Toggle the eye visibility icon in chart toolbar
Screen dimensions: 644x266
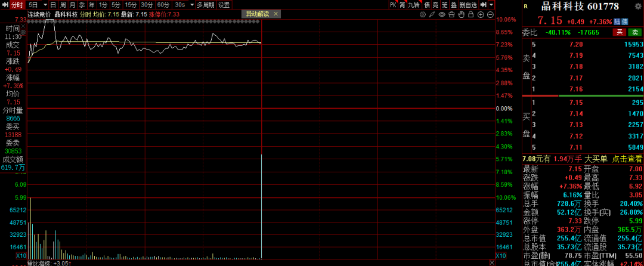[441, 14]
